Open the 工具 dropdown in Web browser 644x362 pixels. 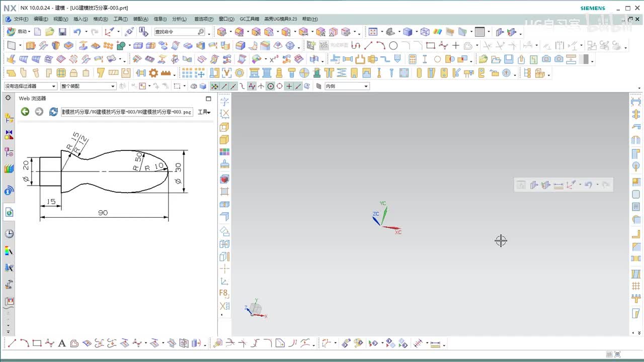pyautogui.click(x=204, y=112)
